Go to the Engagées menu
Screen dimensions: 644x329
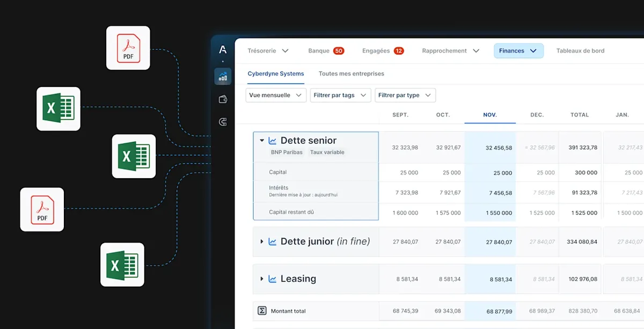point(376,51)
